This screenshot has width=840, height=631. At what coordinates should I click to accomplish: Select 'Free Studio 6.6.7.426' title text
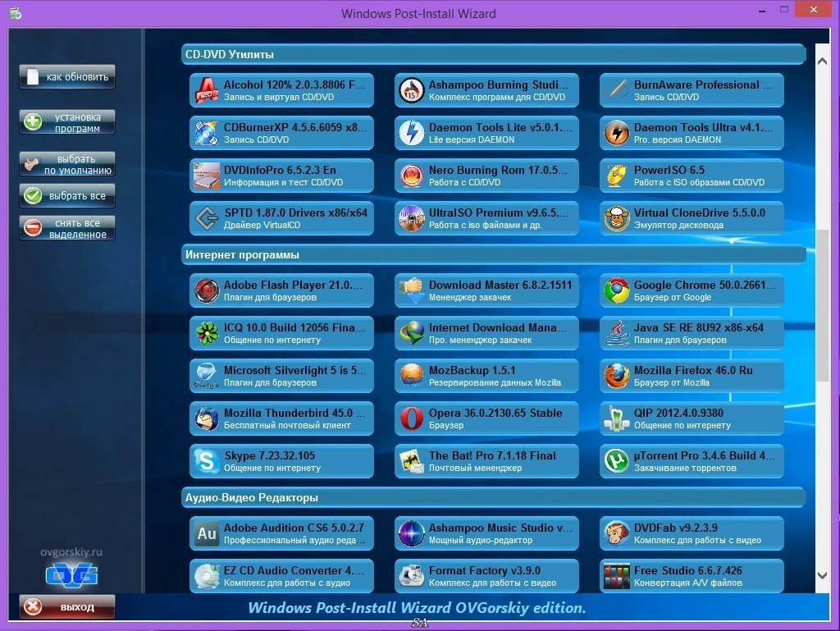(688, 570)
